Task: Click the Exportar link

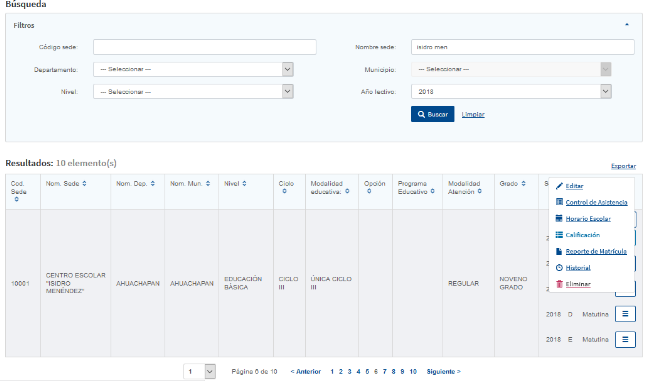Action: (x=623, y=166)
